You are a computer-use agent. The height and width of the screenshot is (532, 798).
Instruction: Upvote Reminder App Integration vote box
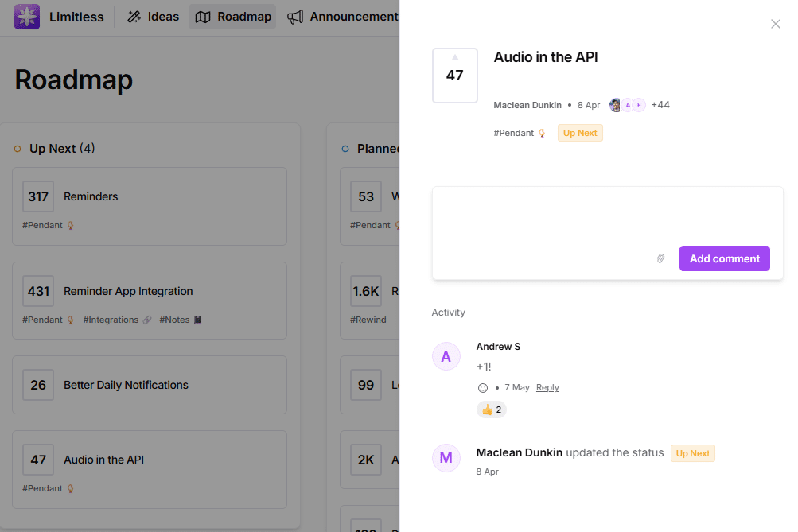click(38, 291)
